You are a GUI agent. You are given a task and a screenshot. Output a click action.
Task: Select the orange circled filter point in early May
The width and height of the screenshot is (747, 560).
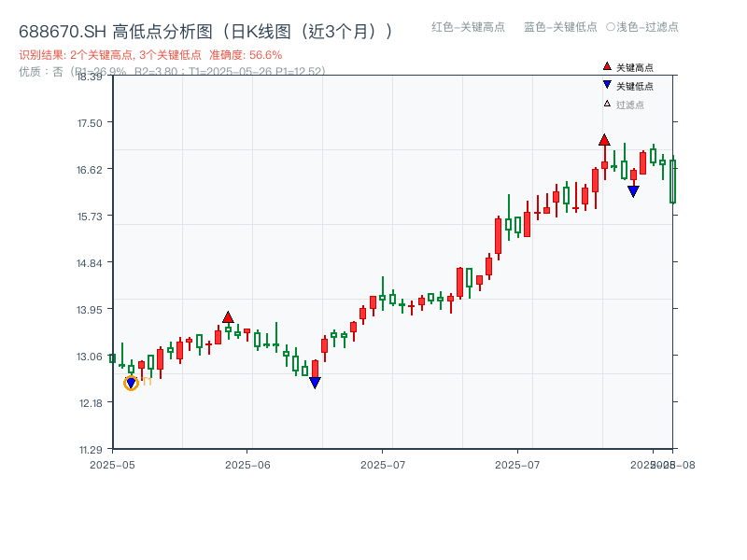131,382
